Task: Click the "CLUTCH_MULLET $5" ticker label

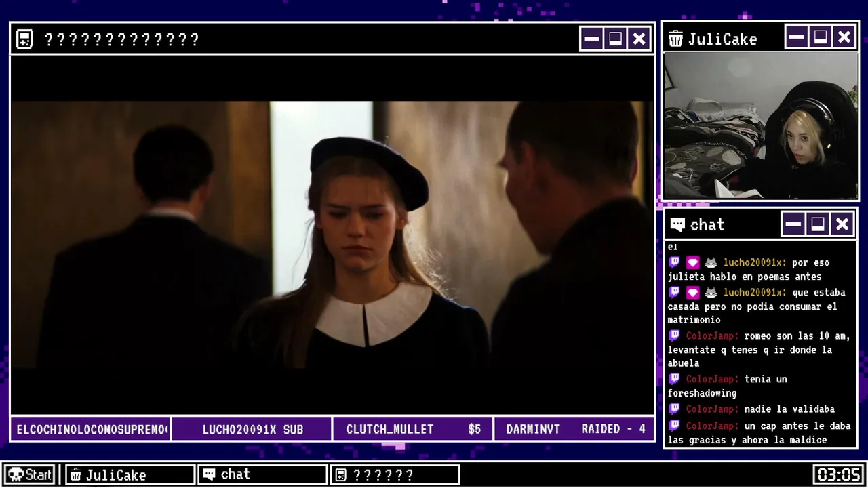Action: click(x=413, y=429)
